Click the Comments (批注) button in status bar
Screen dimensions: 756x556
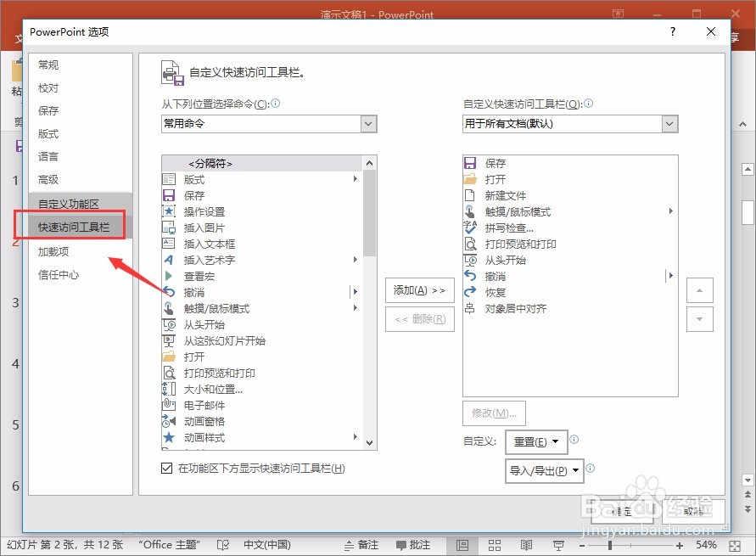pos(413,545)
